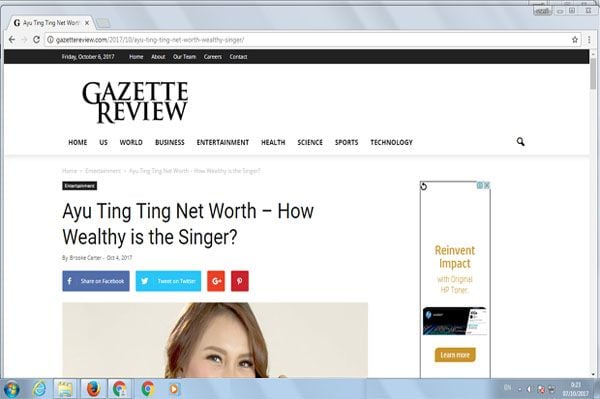Select the SPORTS navigation item

pos(347,142)
